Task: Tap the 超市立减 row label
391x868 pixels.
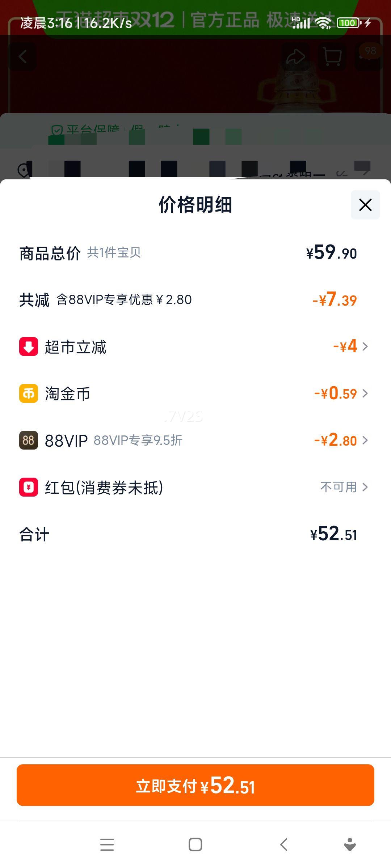Action: tap(76, 347)
